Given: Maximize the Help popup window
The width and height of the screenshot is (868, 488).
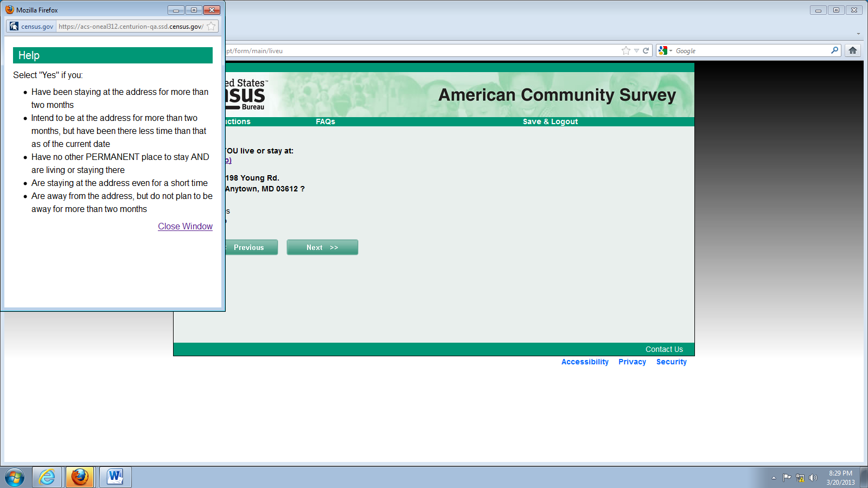Looking at the screenshot, I should (x=194, y=10).
